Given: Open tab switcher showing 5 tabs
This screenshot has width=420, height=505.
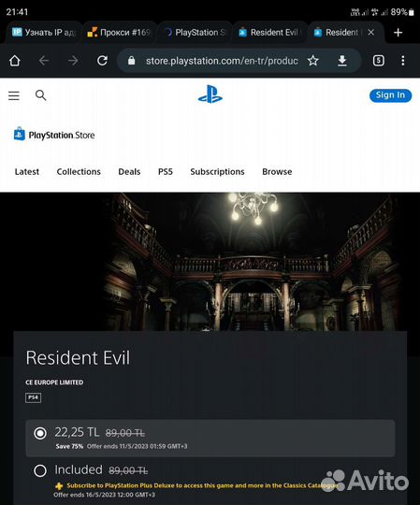Looking at the screenshot, I should [x=379, y=61].
